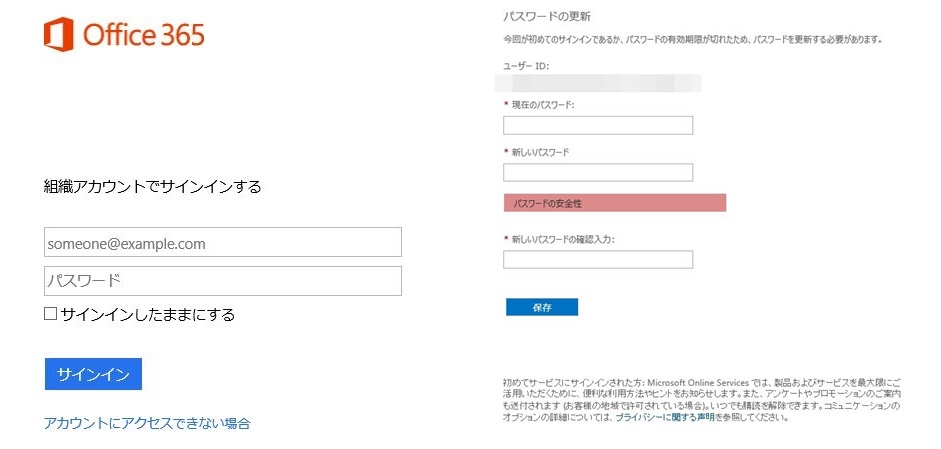Click the パスワード sign-in password field
The height and width of the screenshot is (449, 941).
click(x=222, y=281)
